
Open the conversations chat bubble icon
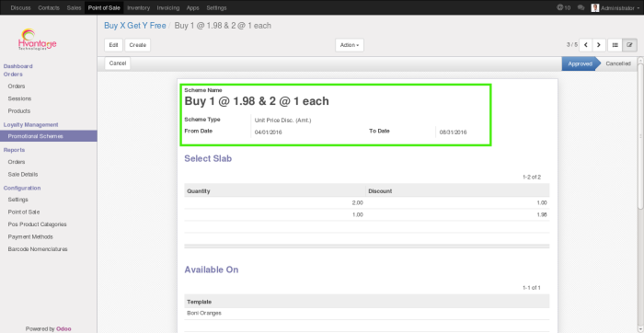click(581, 7)
